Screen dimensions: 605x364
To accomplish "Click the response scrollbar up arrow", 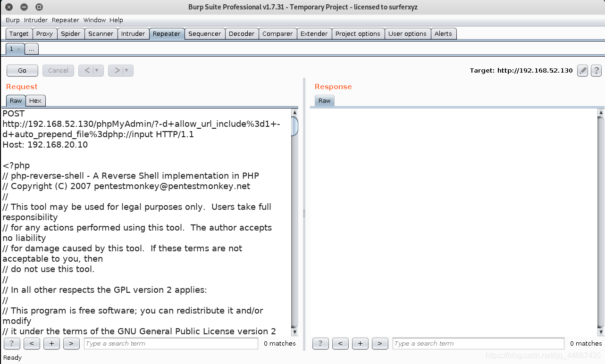I will [601, 112].
